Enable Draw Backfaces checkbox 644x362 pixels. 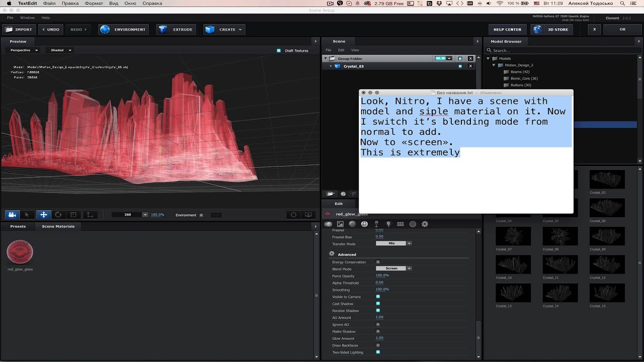[x=378, y=345]
